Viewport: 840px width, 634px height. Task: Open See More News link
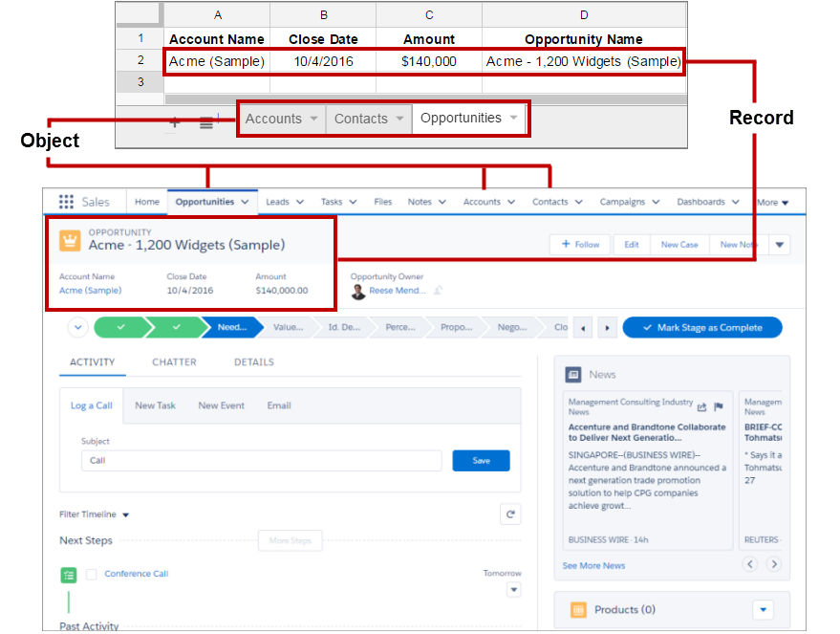coord(593,566)
